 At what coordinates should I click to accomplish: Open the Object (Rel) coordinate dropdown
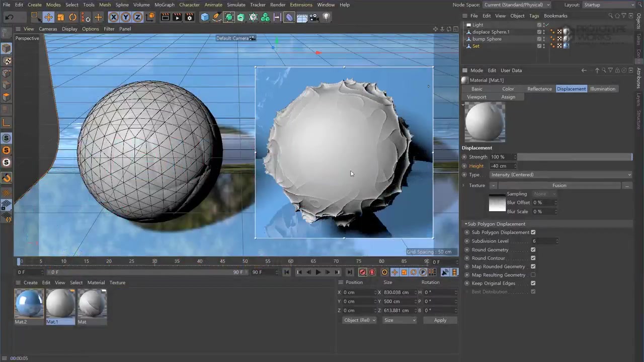pos(359,320)
